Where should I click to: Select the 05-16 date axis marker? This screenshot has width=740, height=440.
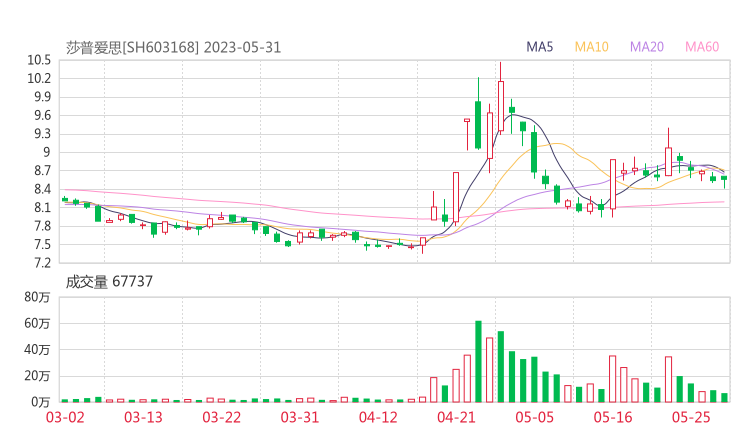tap(613, 417)
